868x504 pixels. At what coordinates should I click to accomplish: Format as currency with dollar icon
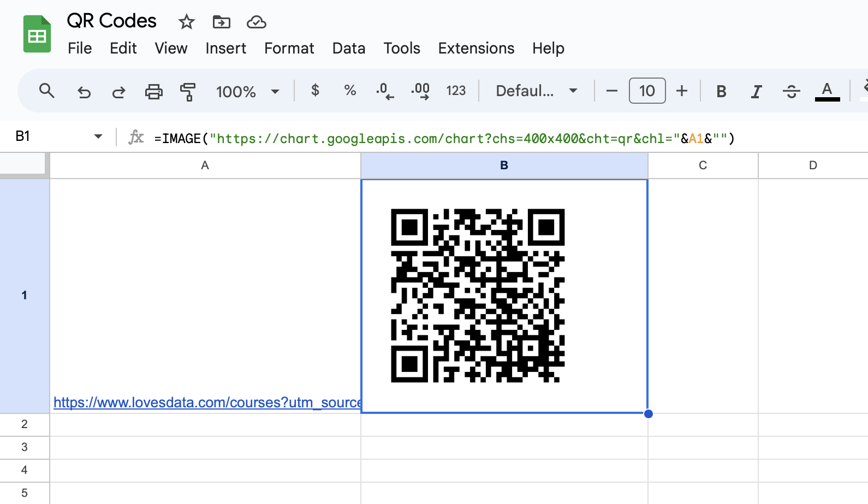[x=315, y=90]
